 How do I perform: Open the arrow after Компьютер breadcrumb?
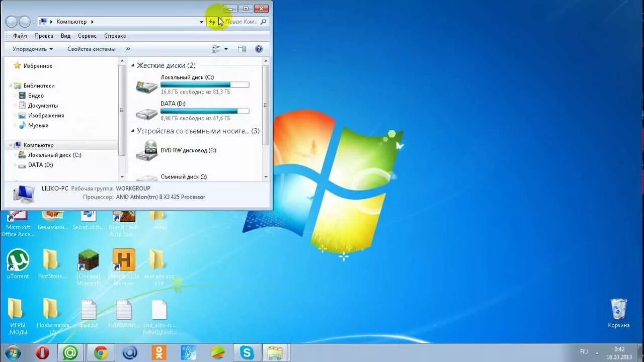[93, 22]
